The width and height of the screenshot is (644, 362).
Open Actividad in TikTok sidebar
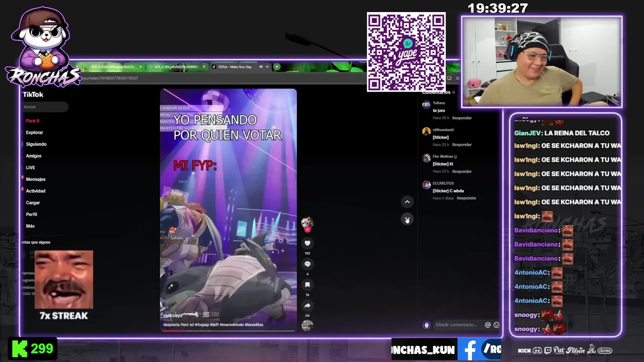(36, 191)
